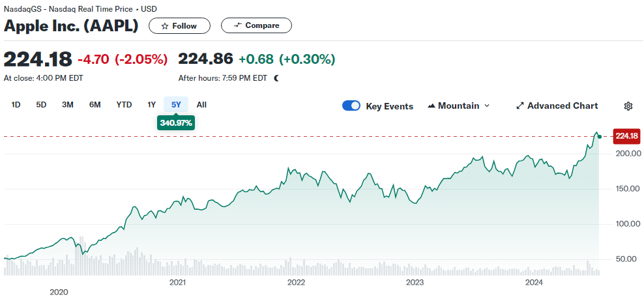Toggle the Key Events switch
The image size is (644, 297).
point(351,106)
